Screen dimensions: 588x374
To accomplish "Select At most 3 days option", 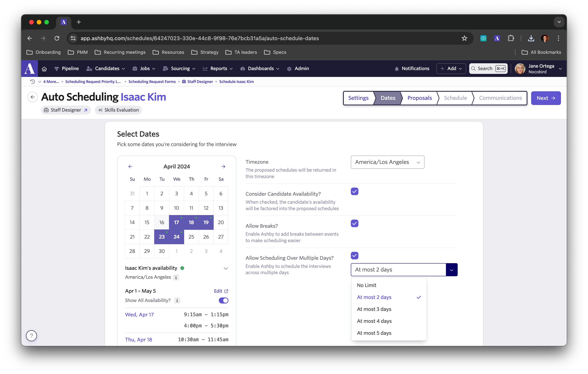I will [374, 309].
